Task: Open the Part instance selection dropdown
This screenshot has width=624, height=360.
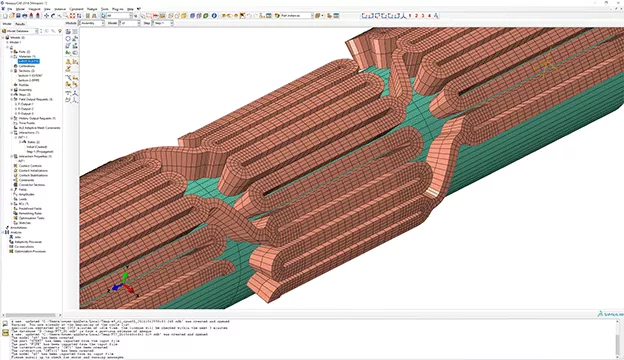Action: pyautogui.click(x=297, y=16)
